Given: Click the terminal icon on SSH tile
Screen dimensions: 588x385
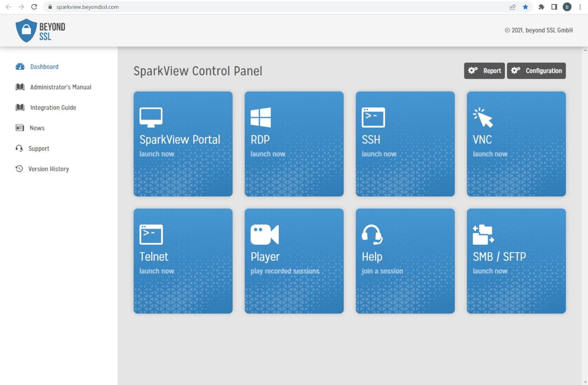Looking at the screenshot, I should coord(373,118).
